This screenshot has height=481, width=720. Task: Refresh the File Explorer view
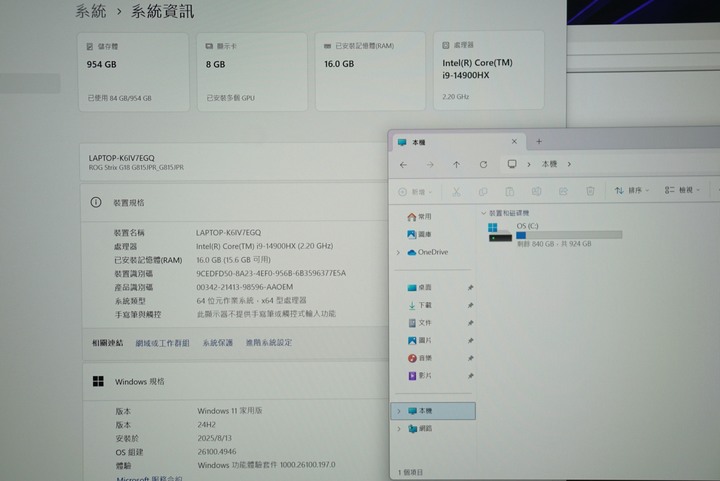[x=483, y=164]
